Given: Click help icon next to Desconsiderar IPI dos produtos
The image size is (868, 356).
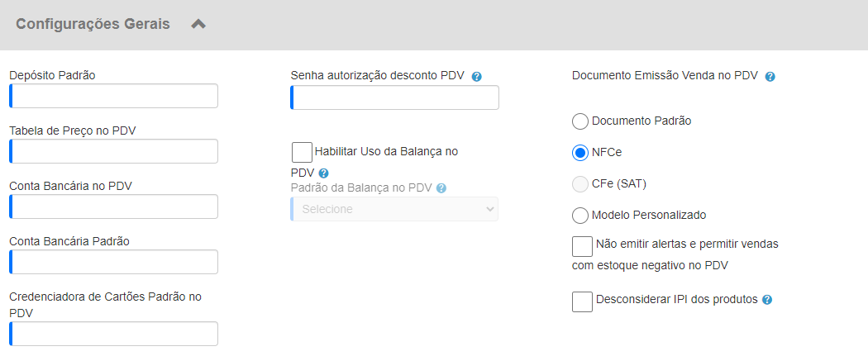Looking at the screenshot, I should click(x=766, y=300).
